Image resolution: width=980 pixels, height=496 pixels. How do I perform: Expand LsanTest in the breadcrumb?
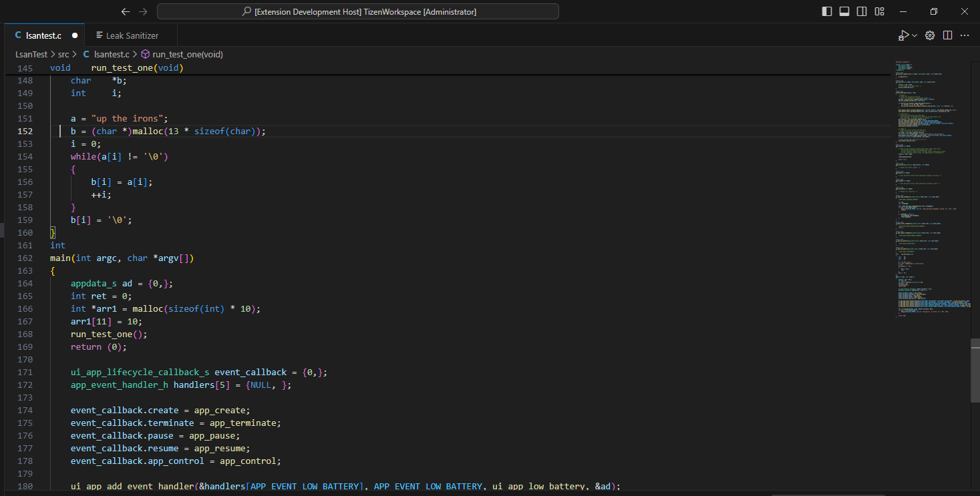point(31,55)
